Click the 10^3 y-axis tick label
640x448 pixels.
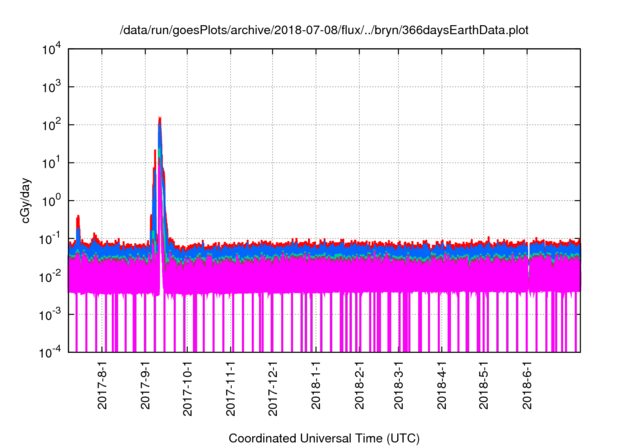(51, 87)
